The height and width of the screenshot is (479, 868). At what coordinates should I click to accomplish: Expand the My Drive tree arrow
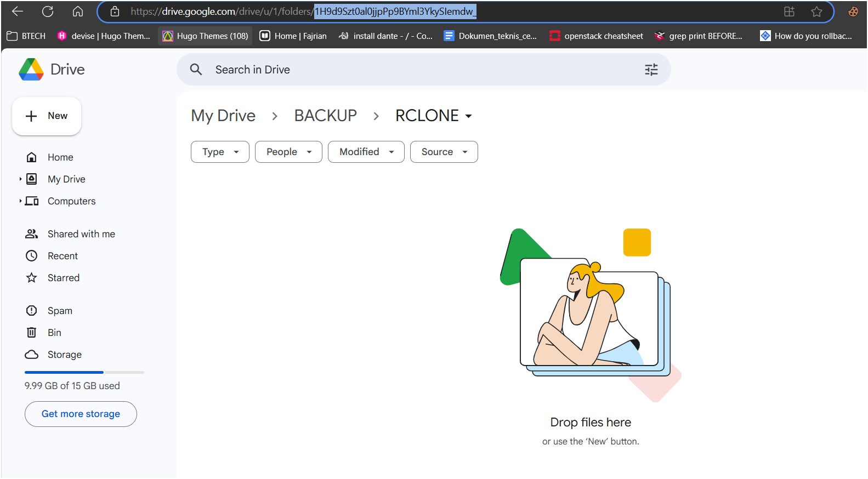[x=20, y=179]
